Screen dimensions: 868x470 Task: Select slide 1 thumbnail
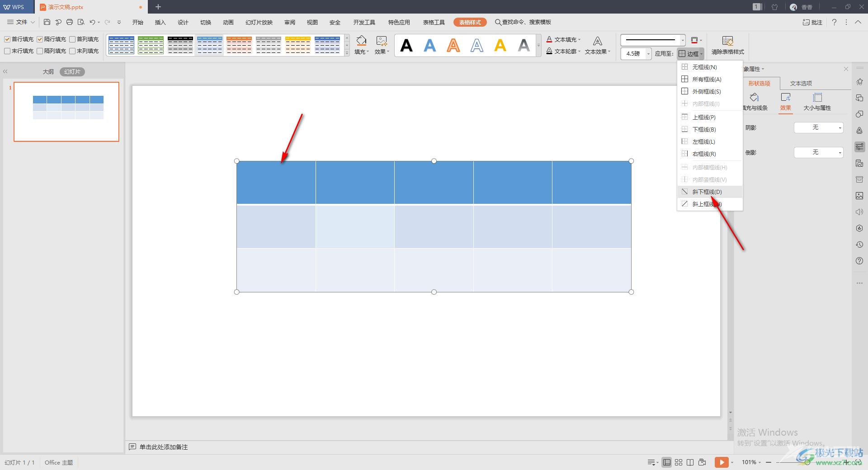point(66,112)
